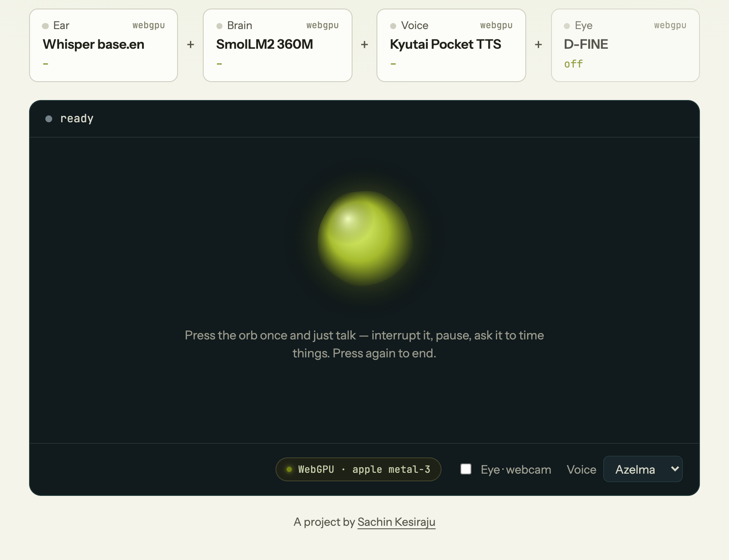The image size is (729, 560).
Task: Click the WebGPU apple metal-3 badge
Action: [359, 469]
